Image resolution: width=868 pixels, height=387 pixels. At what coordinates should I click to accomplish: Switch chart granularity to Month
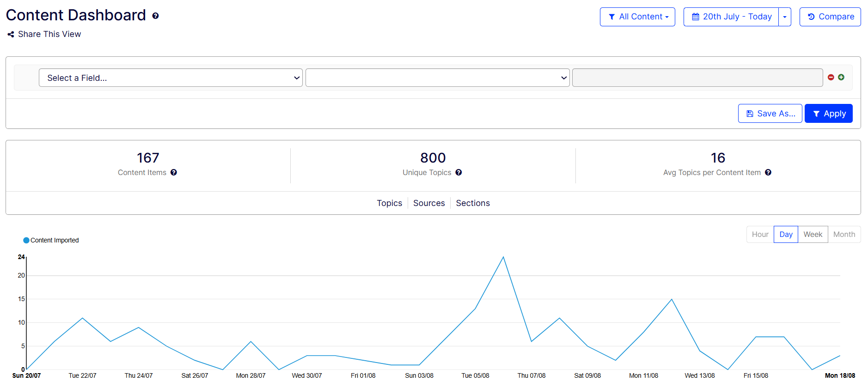(x=844, y=234)
